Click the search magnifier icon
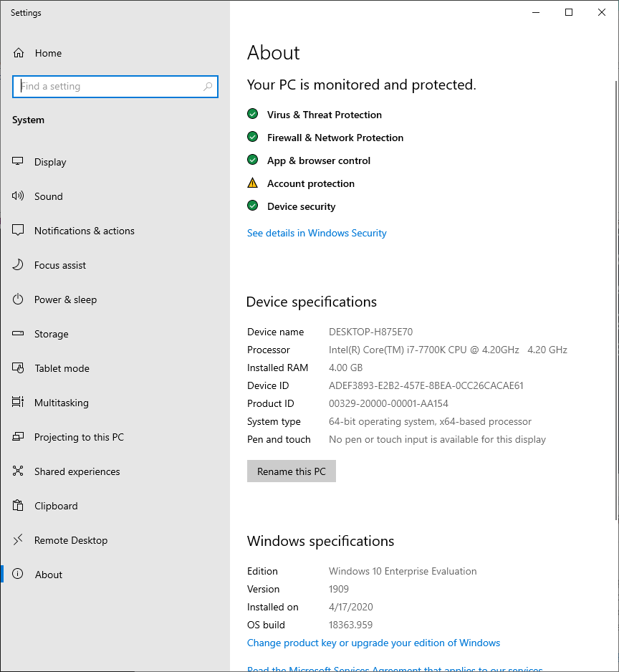This screenshot has height=672, width=619. (x=208, y=87)
